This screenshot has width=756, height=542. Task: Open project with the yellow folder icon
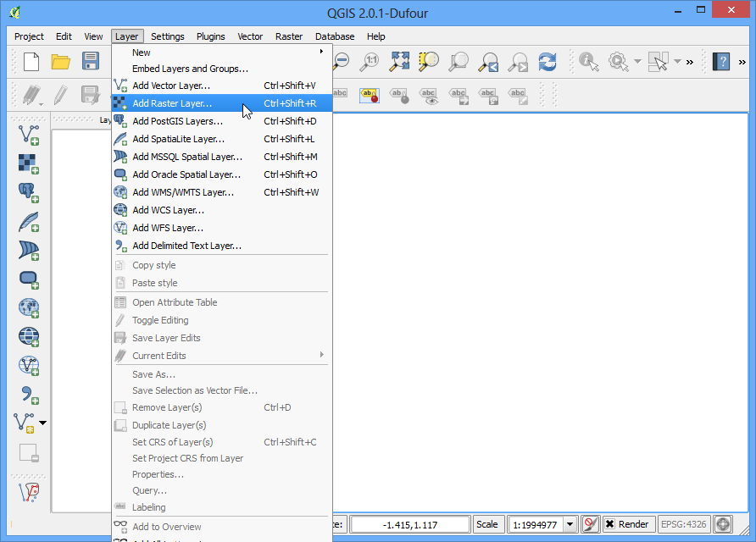pos(61,62)
